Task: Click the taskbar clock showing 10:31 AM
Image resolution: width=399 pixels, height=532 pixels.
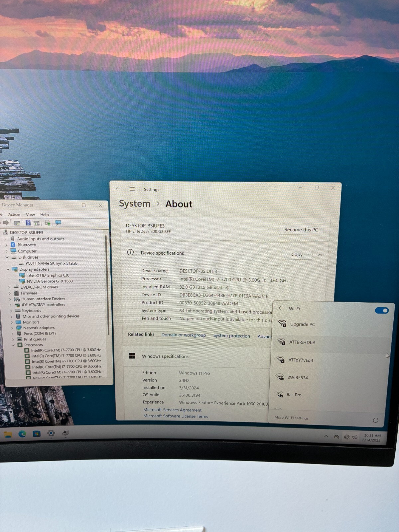Action: [x=372, y=438]
